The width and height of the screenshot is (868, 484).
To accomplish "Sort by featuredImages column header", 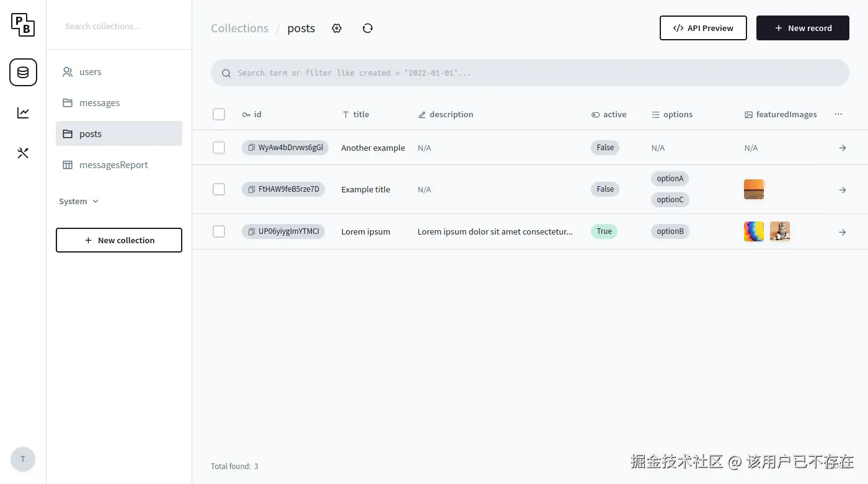I will [781, 114].
